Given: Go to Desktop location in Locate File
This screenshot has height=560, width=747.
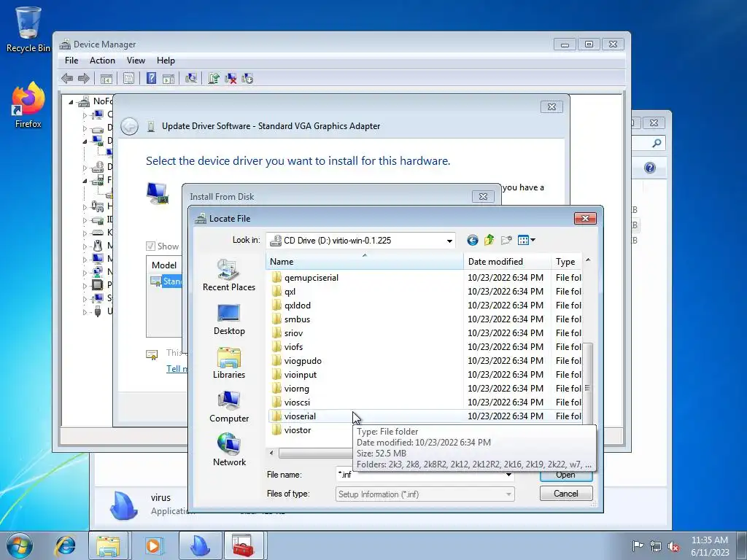Looking at the screenshot, I should [x=228, y=319].
